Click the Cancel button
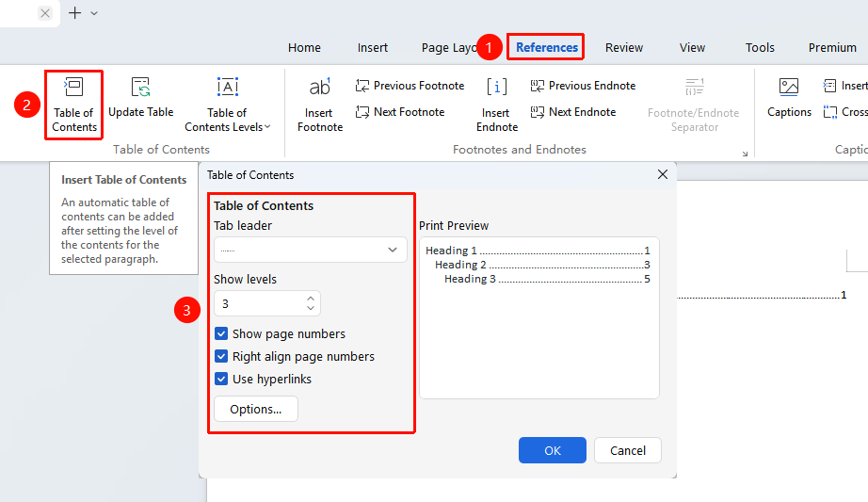The image size is (868, 502). pyautogui.click(x=628, y=450)
